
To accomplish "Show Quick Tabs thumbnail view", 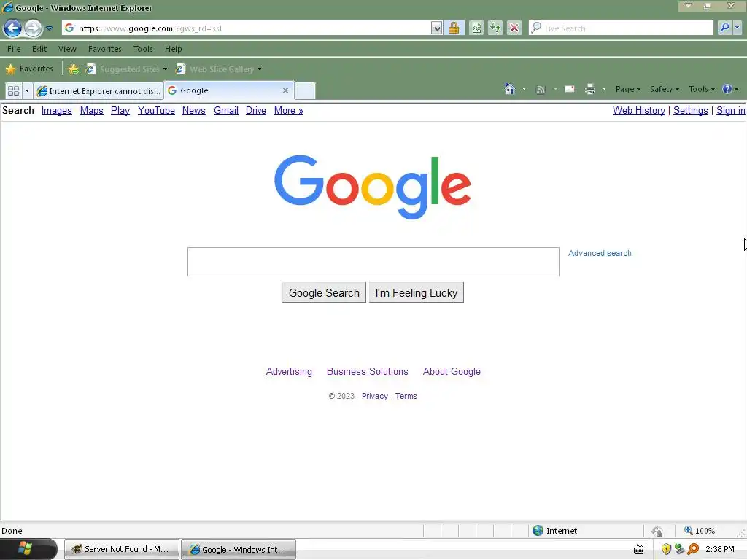I will 13,90.
